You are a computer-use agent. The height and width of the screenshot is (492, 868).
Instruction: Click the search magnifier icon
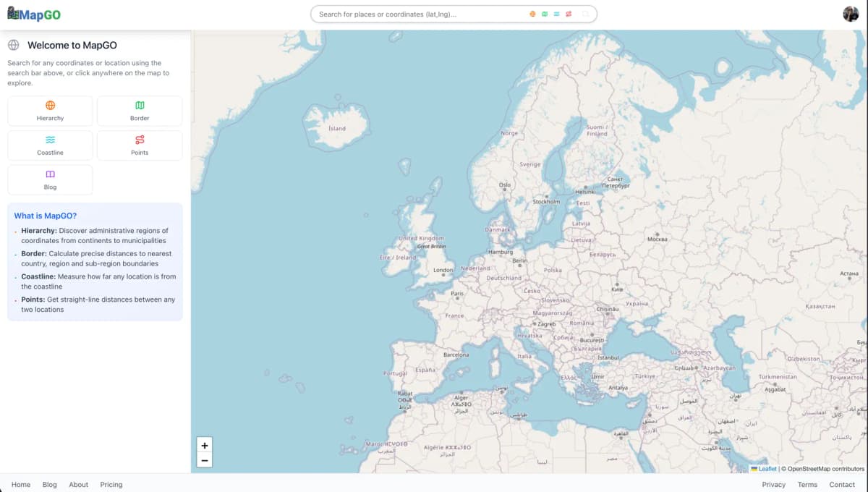tap(585, 14)
